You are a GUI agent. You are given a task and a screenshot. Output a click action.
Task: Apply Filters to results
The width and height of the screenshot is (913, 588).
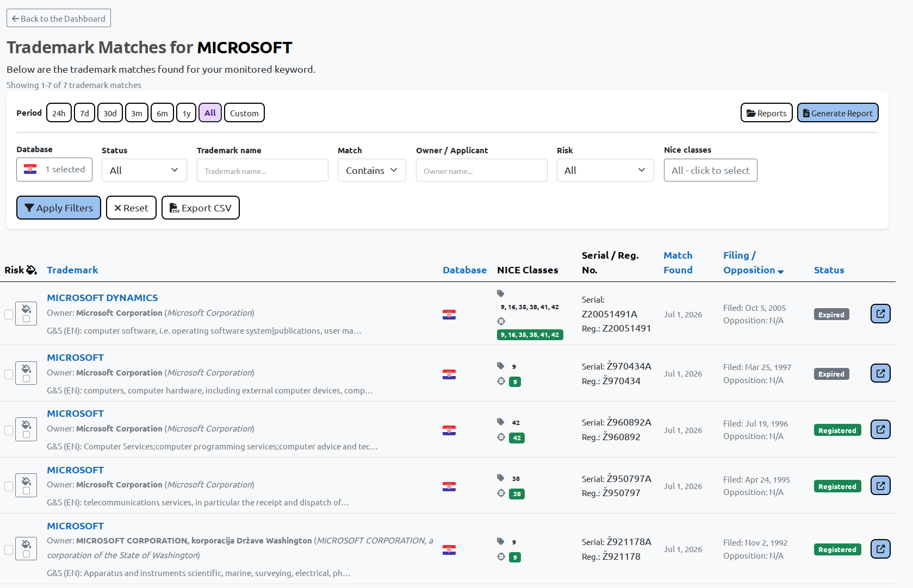point(59,208)
